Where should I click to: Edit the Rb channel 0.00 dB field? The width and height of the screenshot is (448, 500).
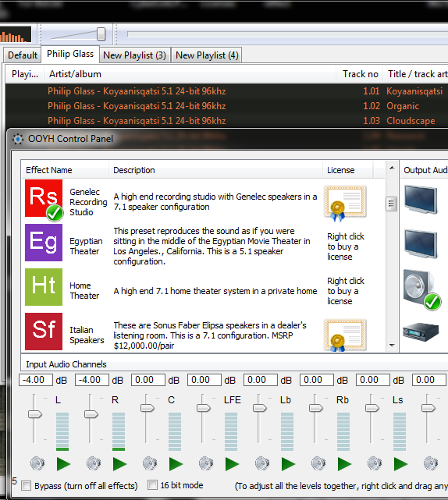317,380
